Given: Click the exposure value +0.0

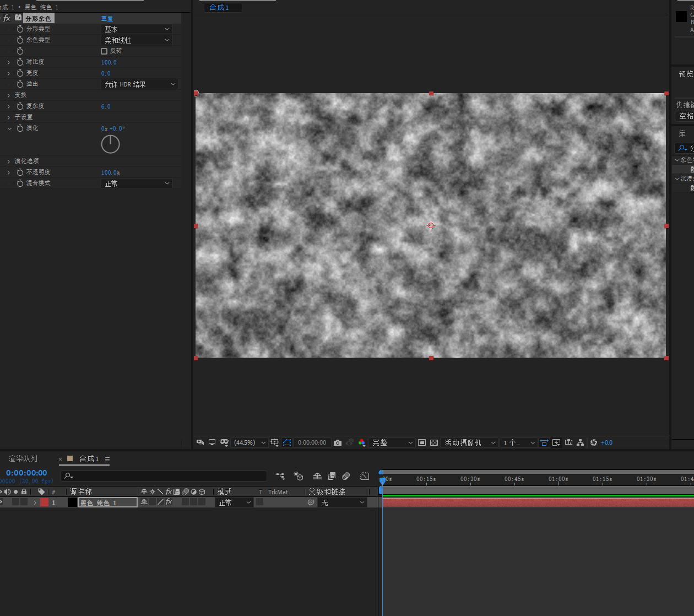Looking at the screenshot, I should pos(606,442).
